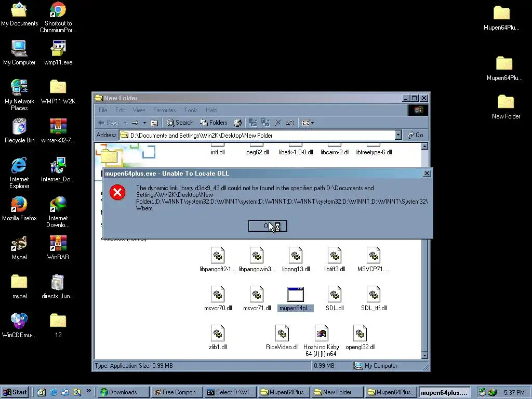532x399 pixels.
Task: Select the libpangoft2 dll file
Action: (218, 260)
